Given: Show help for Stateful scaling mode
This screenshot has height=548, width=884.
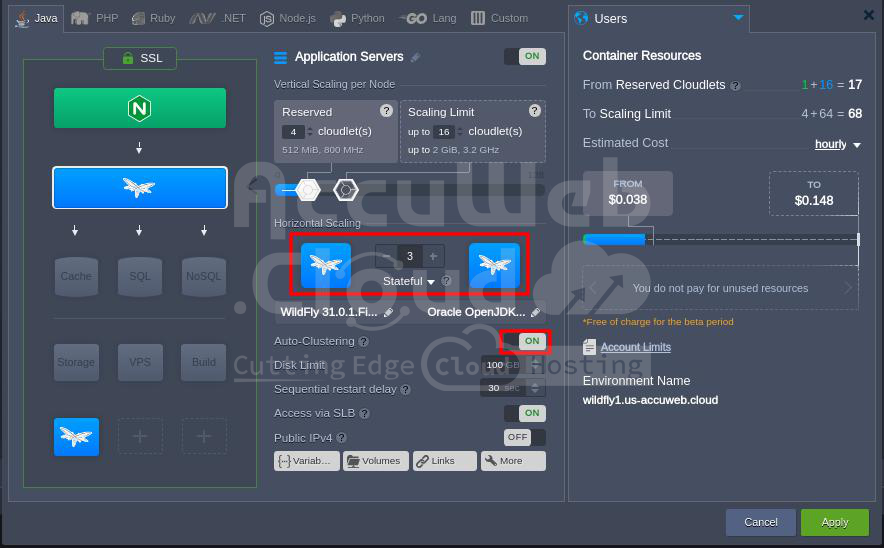Looking at the screenshot, I should [446, 281].
